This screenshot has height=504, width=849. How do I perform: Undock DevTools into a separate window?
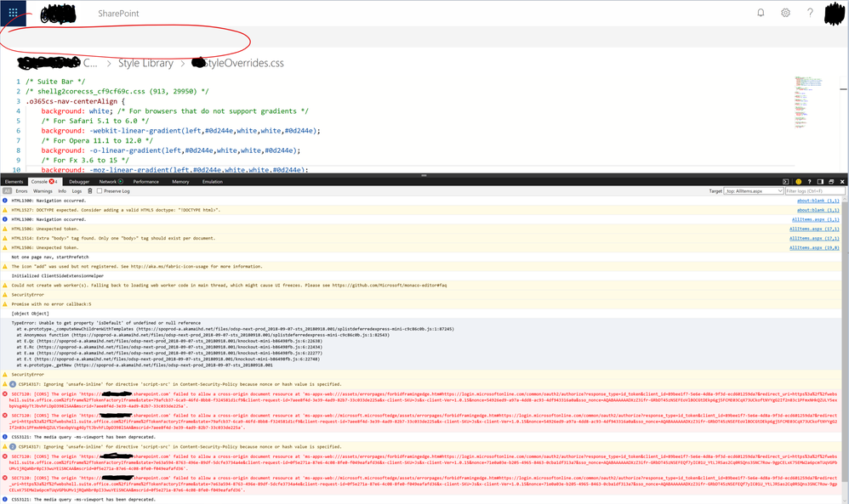(831, 182)
